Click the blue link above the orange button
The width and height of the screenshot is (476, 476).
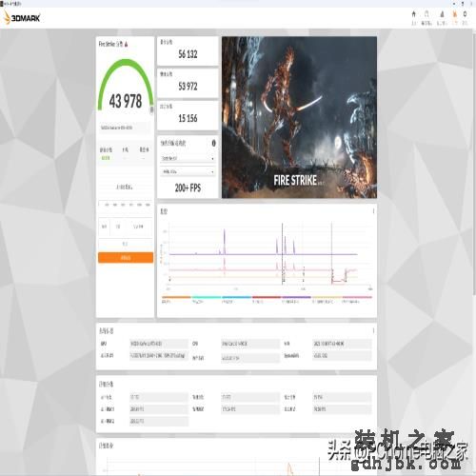[125, 244]
